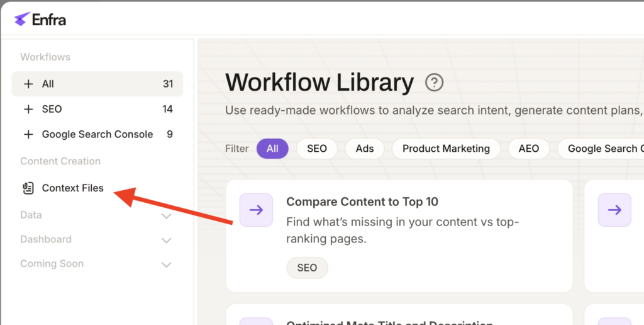Click plus icon beside Google Search Console
The image size is (644, 325).
[x=28, y=134]
